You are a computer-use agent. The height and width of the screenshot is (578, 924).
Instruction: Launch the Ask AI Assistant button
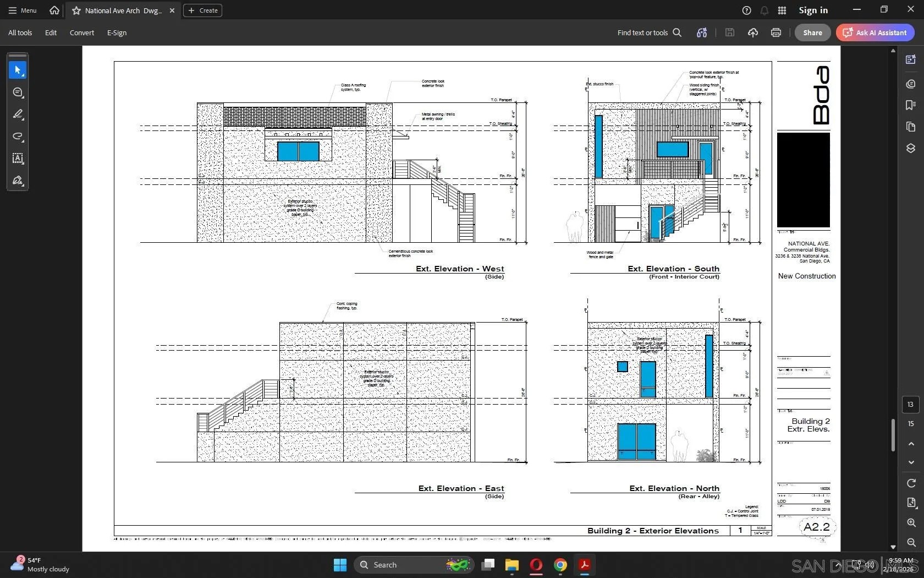pyautogui.click(x=875, y=32)
